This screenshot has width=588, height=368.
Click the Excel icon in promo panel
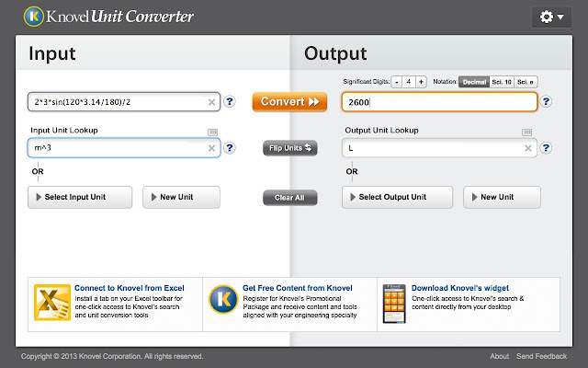coord(52,303)
